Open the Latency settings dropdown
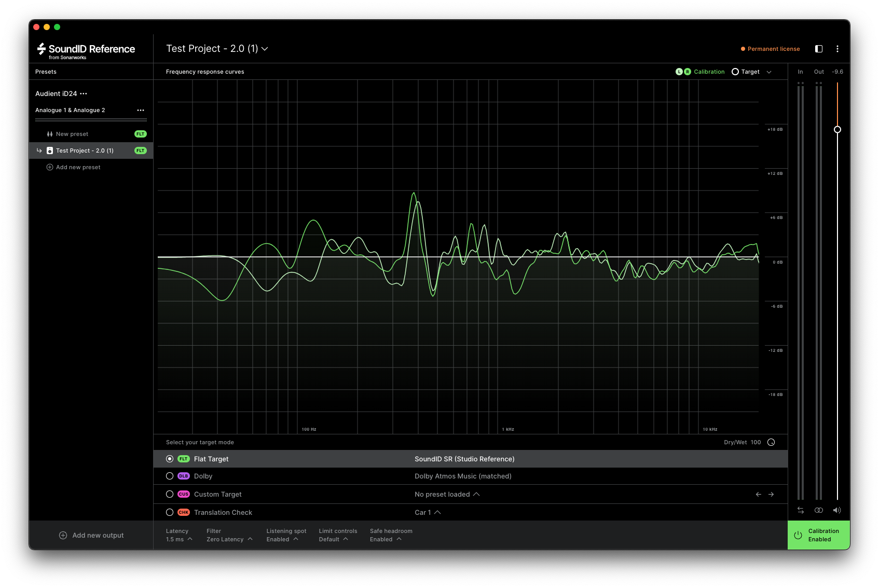 pyautogui.click(x=179, y=535)
